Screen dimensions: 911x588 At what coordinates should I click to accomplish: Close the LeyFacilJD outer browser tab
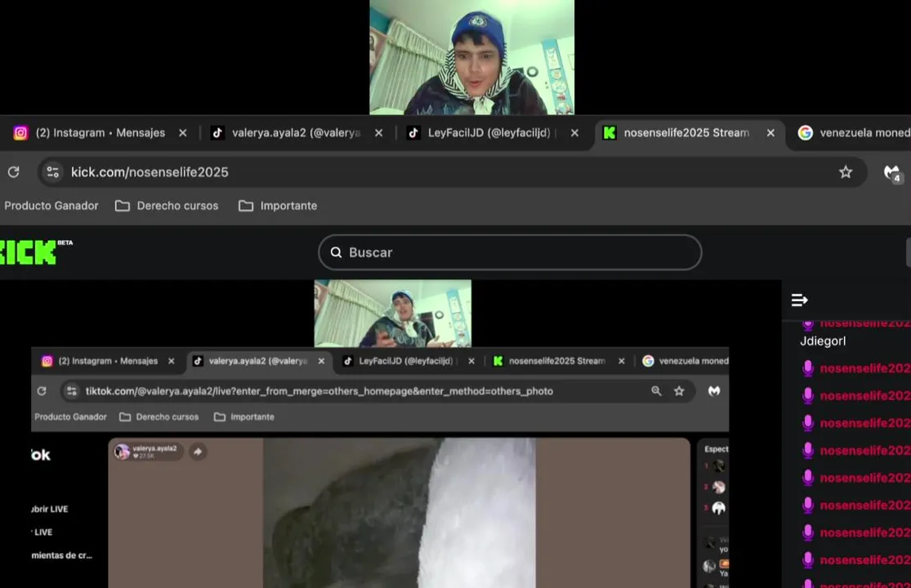[574, 133]
